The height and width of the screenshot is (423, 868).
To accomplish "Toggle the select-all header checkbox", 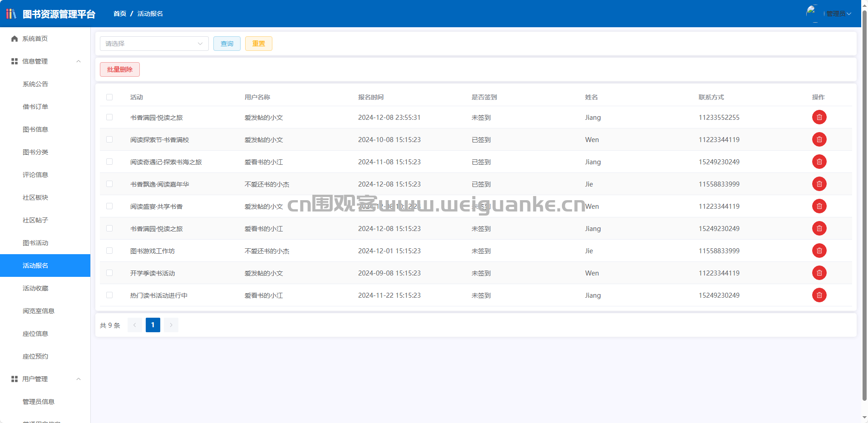I will pos(109,97).
